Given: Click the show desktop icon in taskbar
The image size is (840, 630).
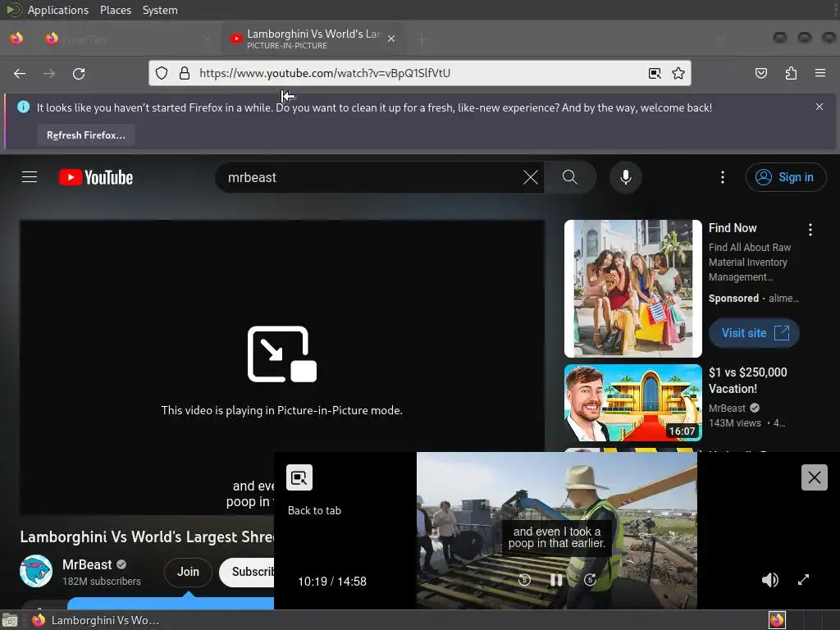Looking at the screenshot, I should [10, 620].
